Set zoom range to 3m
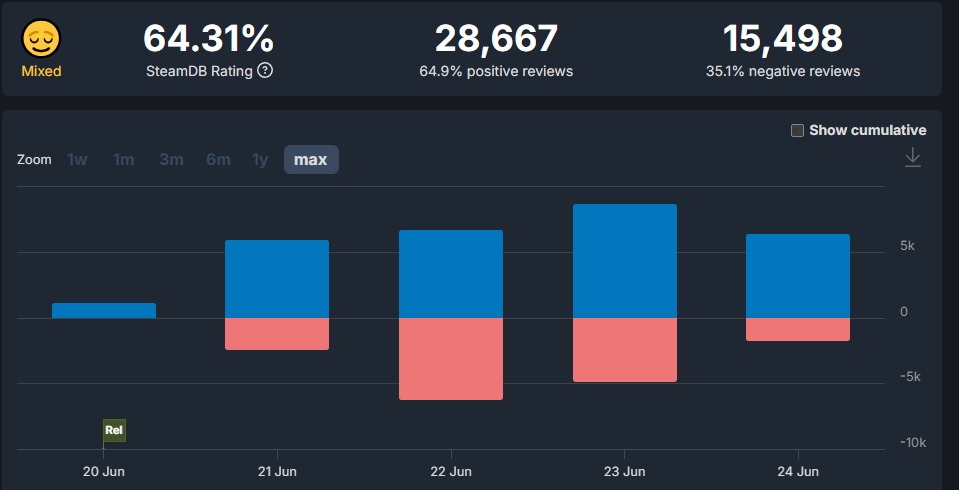 (170, 160)
